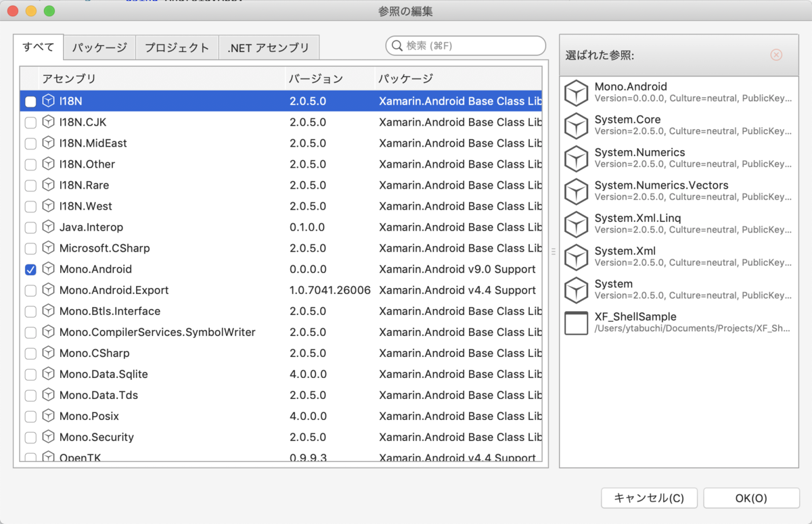Click the assembly icon beside I18N.Rare
812x524 pixels.
click(x=48, y=185)
